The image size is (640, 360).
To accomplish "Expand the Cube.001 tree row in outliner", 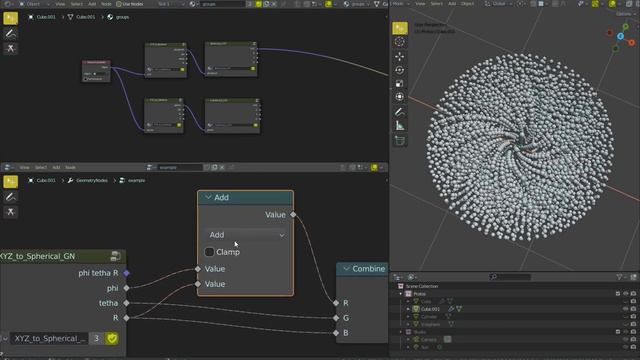I will (408, 309).
